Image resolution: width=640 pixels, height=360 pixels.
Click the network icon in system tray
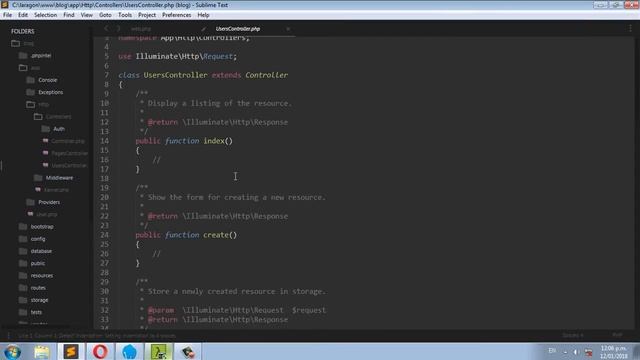pos(588,352)
